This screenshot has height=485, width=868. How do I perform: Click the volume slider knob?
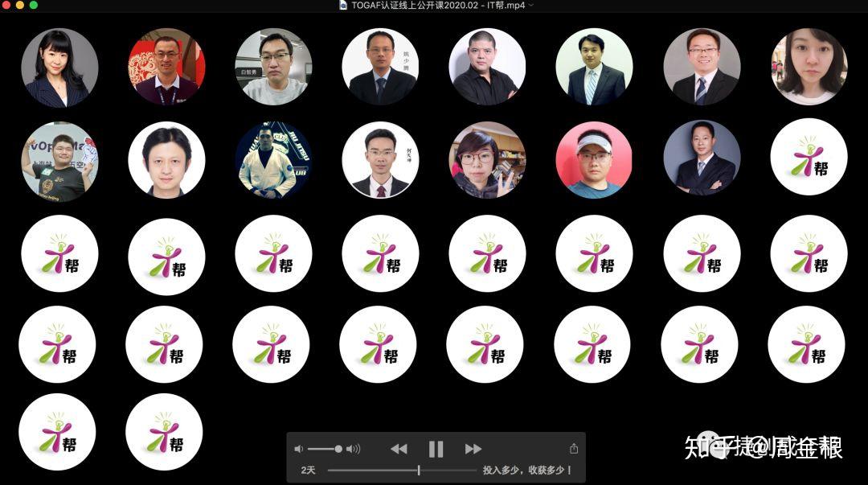point(338,449)
